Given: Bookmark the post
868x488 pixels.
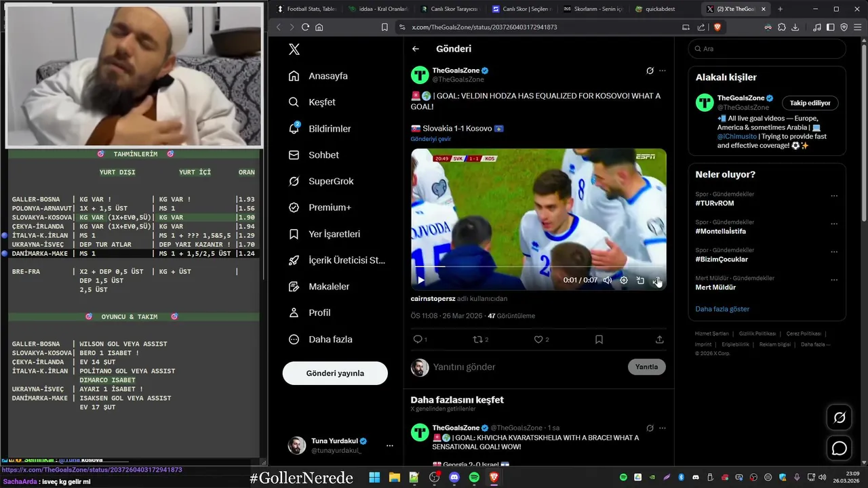Looking at the screenshot, I should pyautogui.click(x=599, y=340).
